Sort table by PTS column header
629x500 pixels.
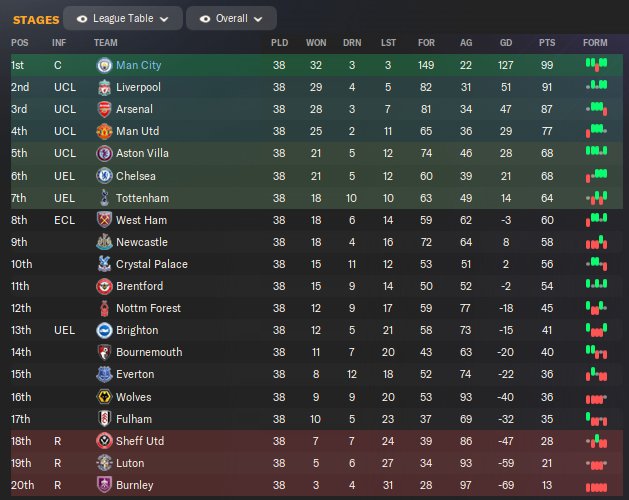pos(546,43)
